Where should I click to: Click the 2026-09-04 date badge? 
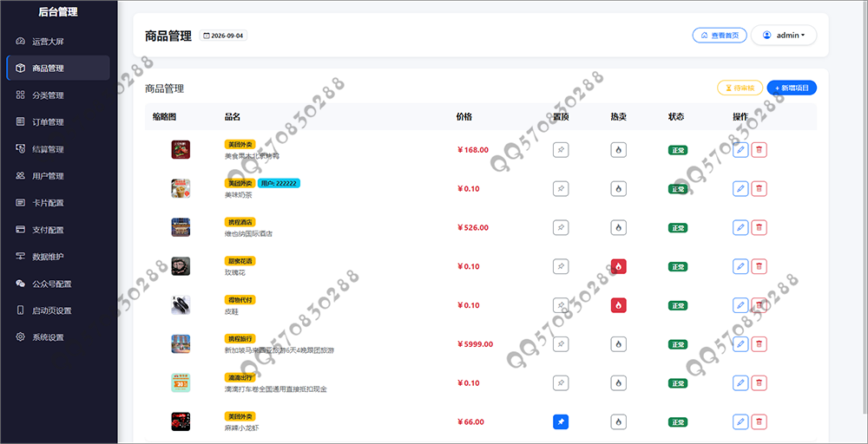click(223, 36)
